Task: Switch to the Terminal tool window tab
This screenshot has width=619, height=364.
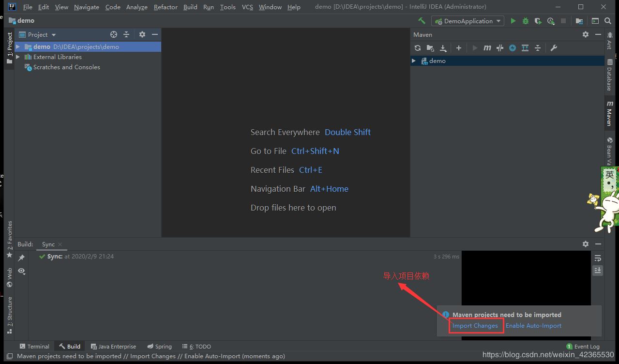Action: (34, 346)
